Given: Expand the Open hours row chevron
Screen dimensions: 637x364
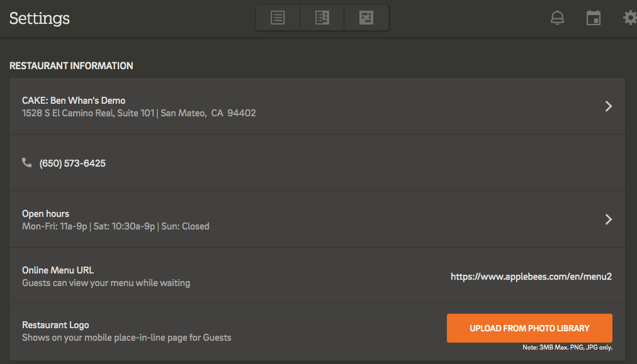Looking at the screenshot, I should click(609, 219).
